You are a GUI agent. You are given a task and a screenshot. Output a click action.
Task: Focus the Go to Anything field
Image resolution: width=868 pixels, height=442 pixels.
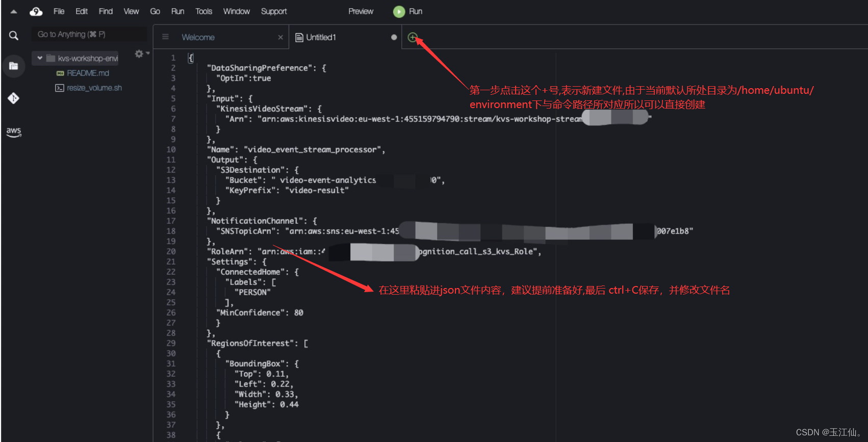click(89, 34)
